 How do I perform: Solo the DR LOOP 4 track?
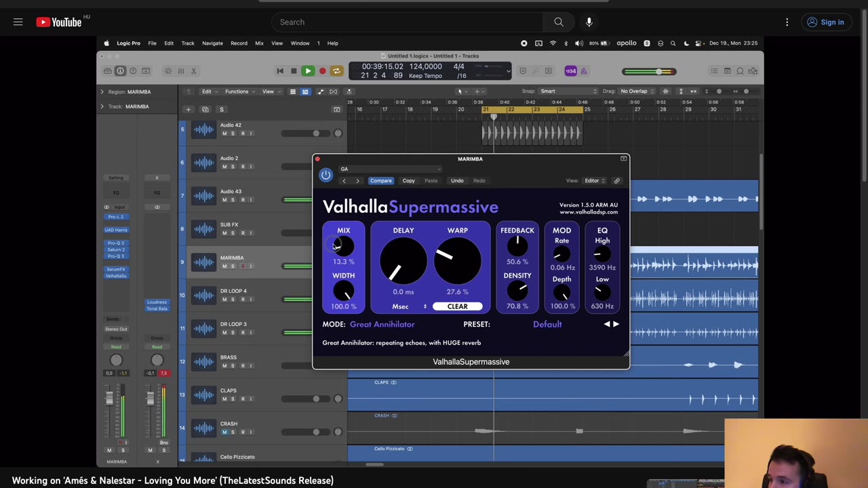click(x=233, y=299)
